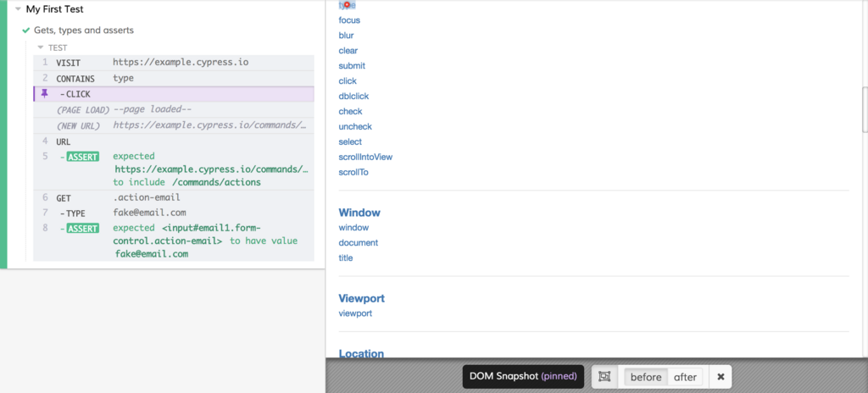Image resolution: width=868 pixels, height=393 pixels.
Task: Show the after snapshot state
Action: coord(685,377)
